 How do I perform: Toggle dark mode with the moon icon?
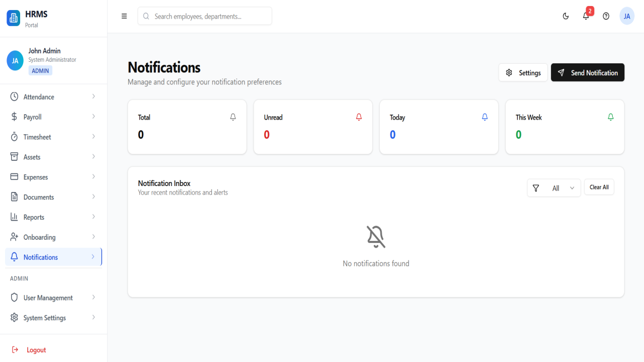tap(566, 16)
